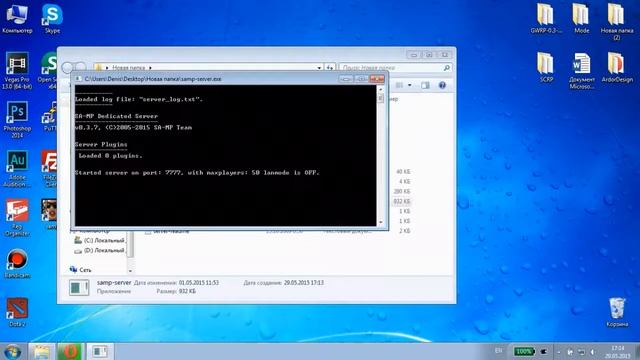The width and height of the screenshot is (640, 360).
Task: Open the Skype desktop shortcut
Action: click(x=52, y=19)
